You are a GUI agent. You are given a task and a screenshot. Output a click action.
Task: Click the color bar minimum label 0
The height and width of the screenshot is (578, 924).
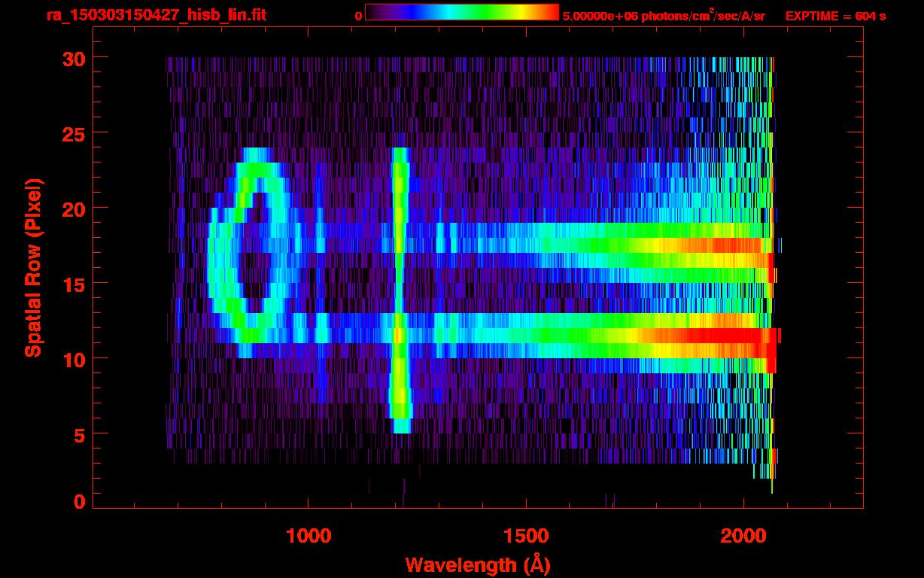[x=358, y=16]
